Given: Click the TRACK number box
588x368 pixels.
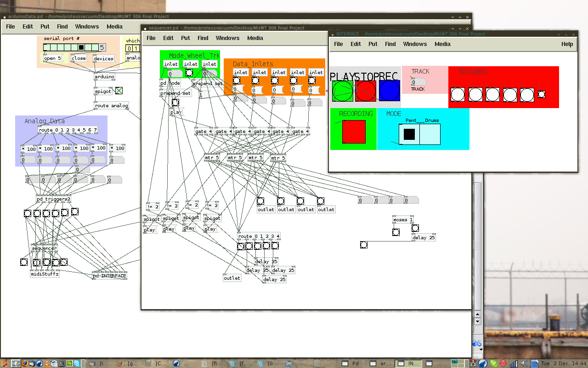Looking at the screenshot, I should point(418,82).
